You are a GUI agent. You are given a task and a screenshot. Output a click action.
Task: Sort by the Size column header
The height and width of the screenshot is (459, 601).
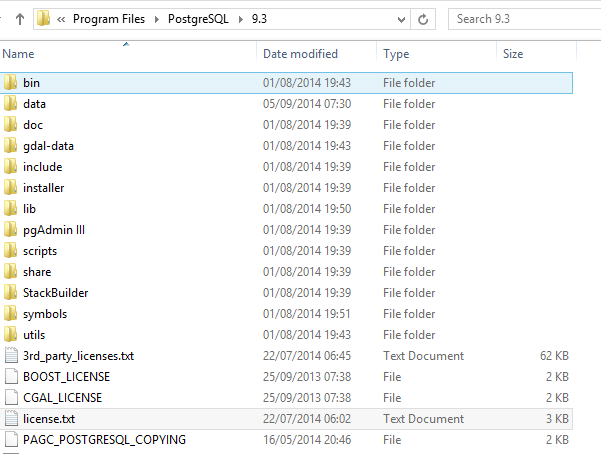(513, 54)
